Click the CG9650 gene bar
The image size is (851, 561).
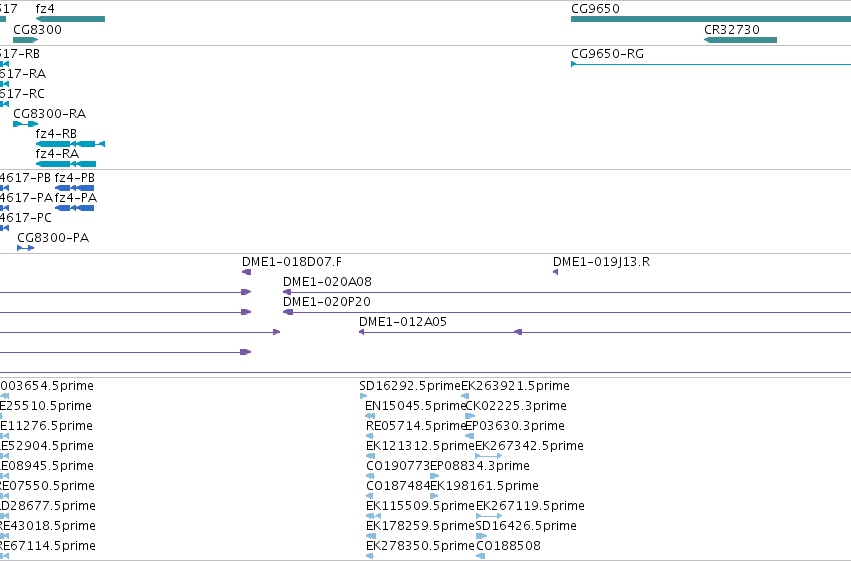click(x=711, y=19)
